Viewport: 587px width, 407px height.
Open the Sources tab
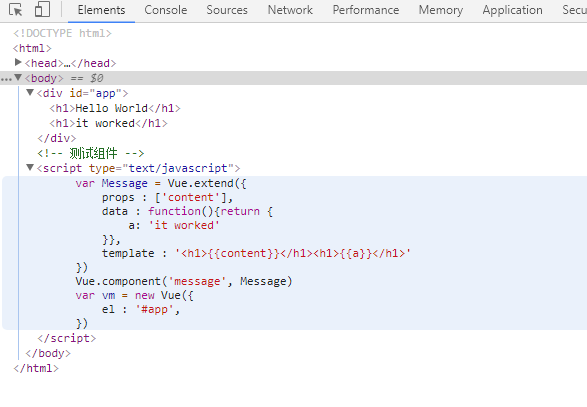click(x=227, y=10)
